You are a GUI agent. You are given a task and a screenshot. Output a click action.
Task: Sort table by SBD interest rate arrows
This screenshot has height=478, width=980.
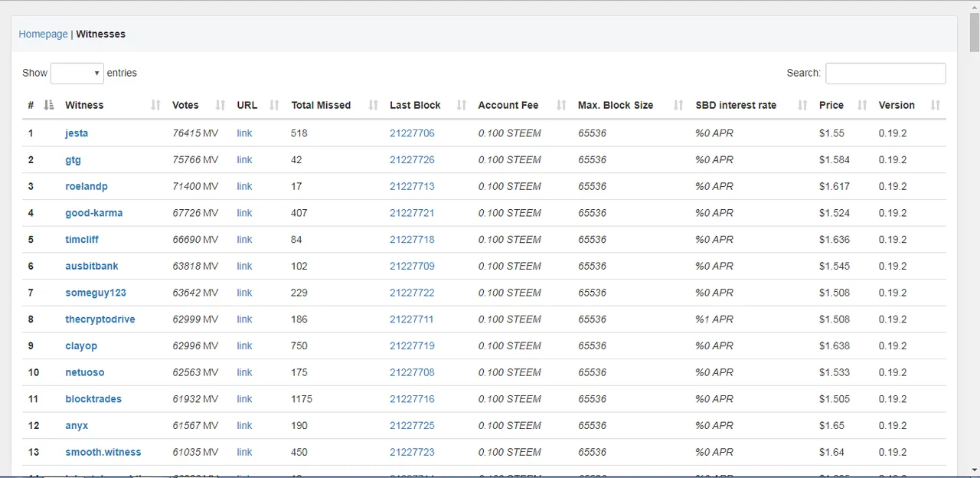pyautogui.click(x=802, y=105)
